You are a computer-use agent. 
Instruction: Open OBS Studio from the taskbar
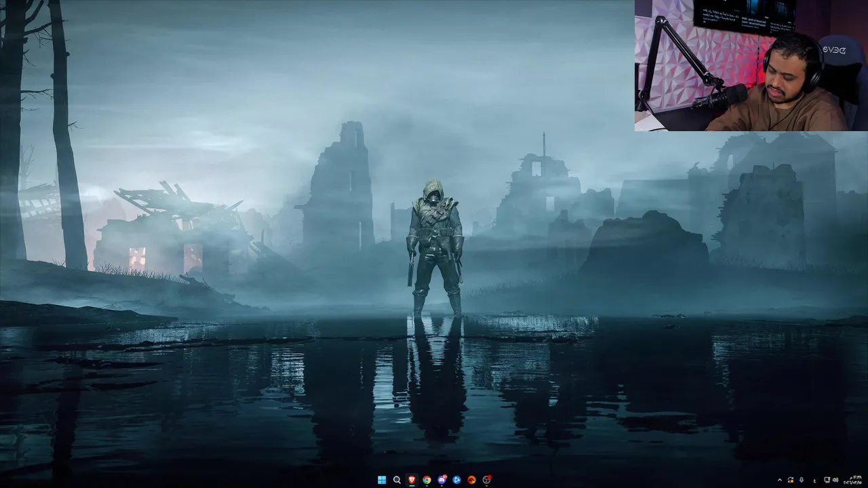click(x=486, y=480)
